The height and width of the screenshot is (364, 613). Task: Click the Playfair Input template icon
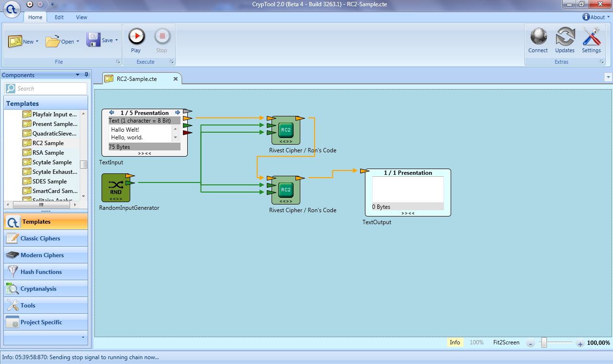[27, 114]
